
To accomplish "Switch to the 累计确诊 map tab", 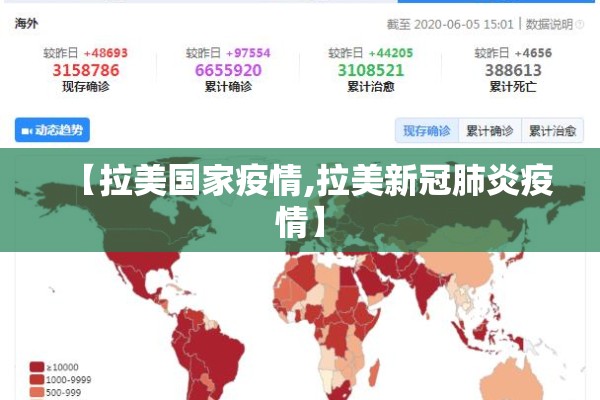I will (x=490, y=131).
